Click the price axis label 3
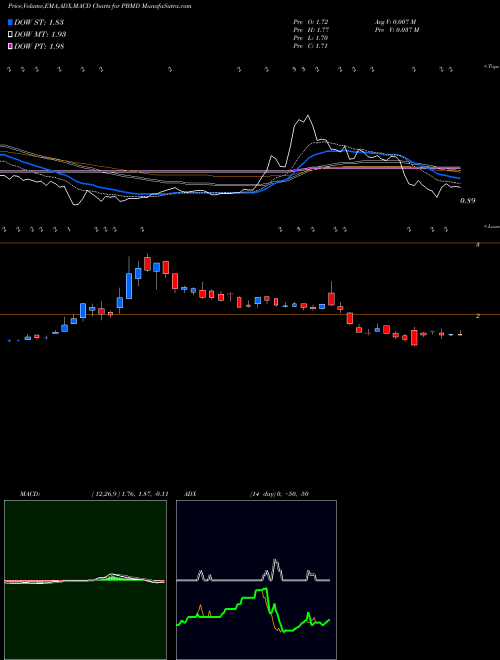 (x=478, y=244)
